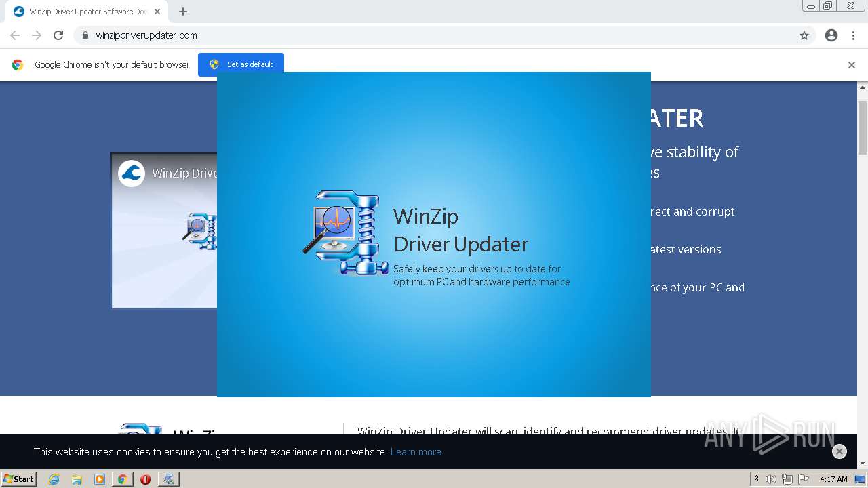This screenshot has height=488, width=868.
Task: Click the Chrome logo in notification bar
Action: (18, 65)
